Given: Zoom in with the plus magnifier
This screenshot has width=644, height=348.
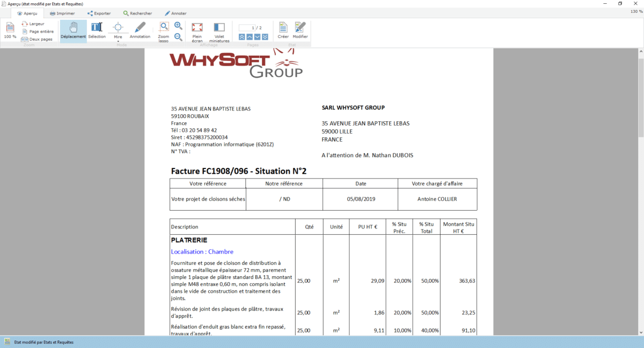Looking at the screenshot, I should click(x=179, y=26).
